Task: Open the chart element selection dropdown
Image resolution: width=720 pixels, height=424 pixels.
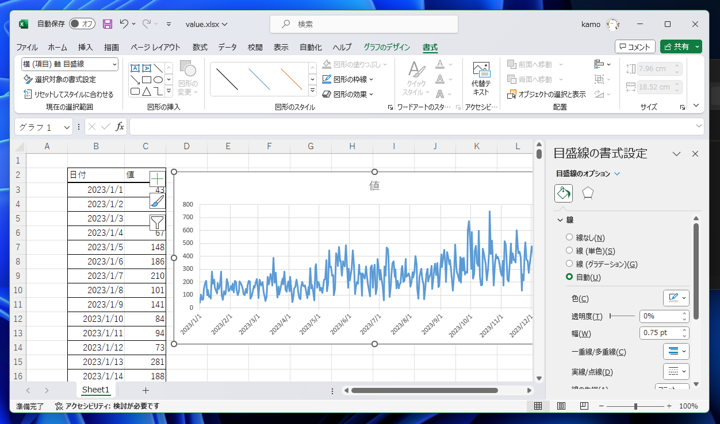Action: click(x=112, y=64)
